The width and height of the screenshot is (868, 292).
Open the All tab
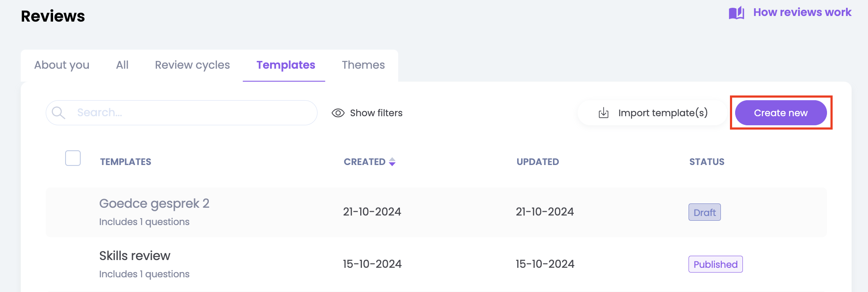(x=122, y=65)
